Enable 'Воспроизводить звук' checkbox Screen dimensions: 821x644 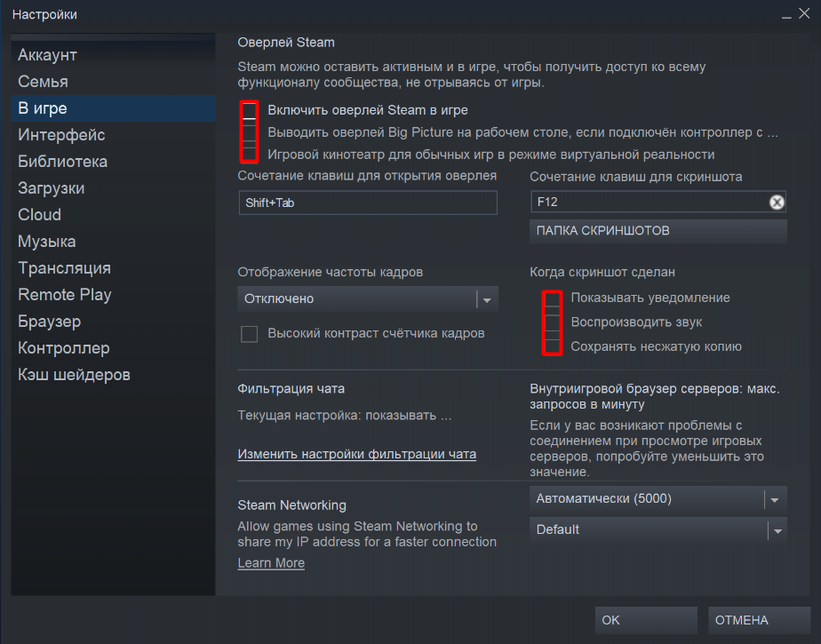pos(553,322)
